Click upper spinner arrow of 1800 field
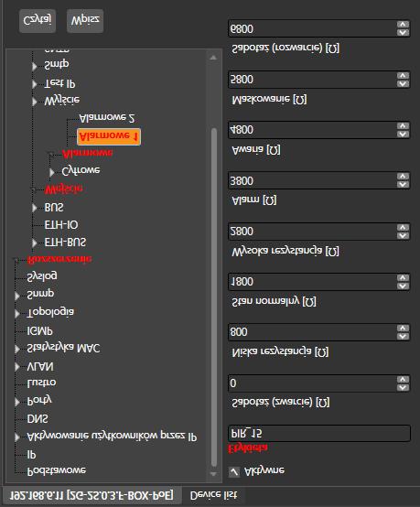This screenshot has width=420, height=507. coord(403,277)
